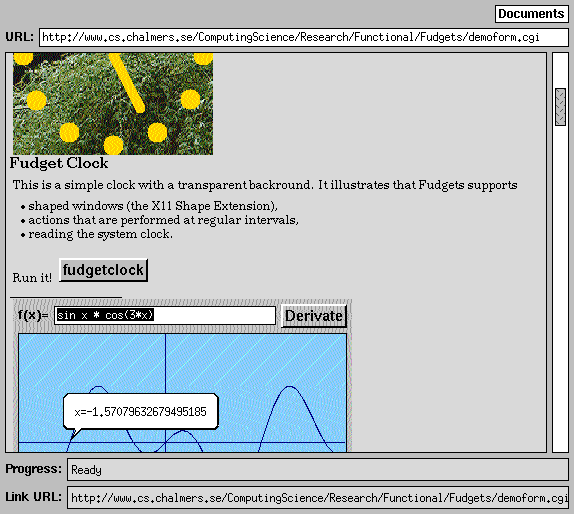
Task: Focus the URL address field
Action: (303, 37)
